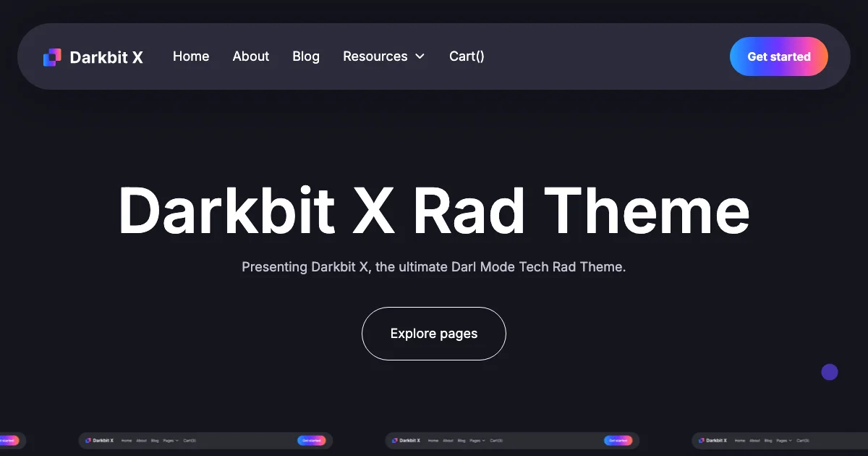The height and width of the screenshot is (456, 868).
Task: Open the Cart() link
Action: click(x=467, y=56)
